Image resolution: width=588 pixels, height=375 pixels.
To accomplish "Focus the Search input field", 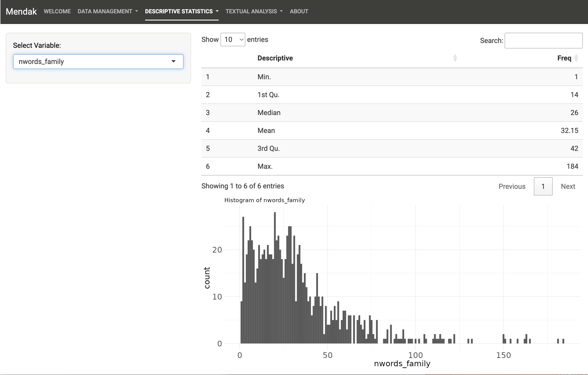I will click(x=543, y=41).
